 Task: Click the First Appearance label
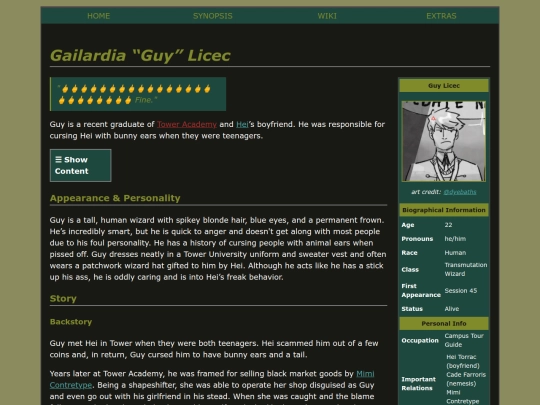pyautogui.click(x=421, y=290)
